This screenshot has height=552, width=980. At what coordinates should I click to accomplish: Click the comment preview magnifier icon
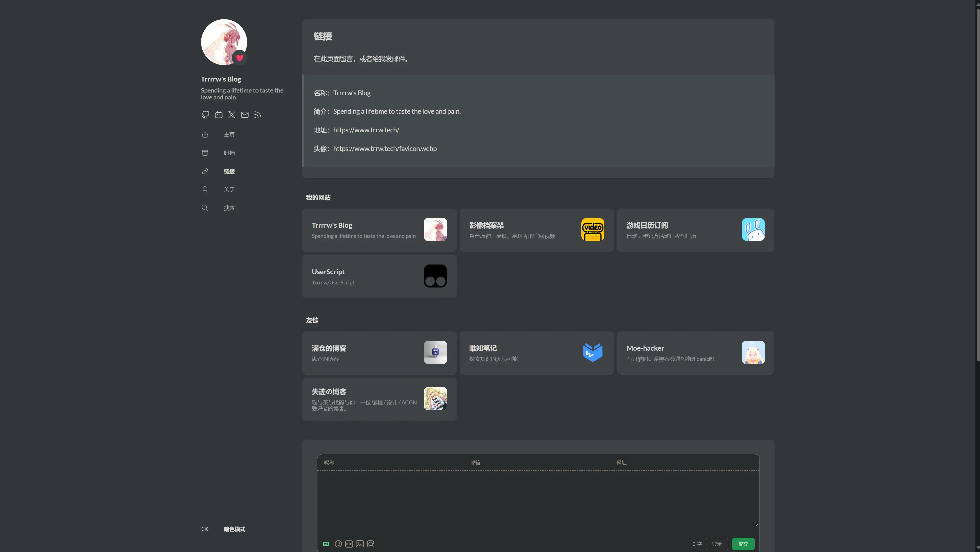[371, 544]
